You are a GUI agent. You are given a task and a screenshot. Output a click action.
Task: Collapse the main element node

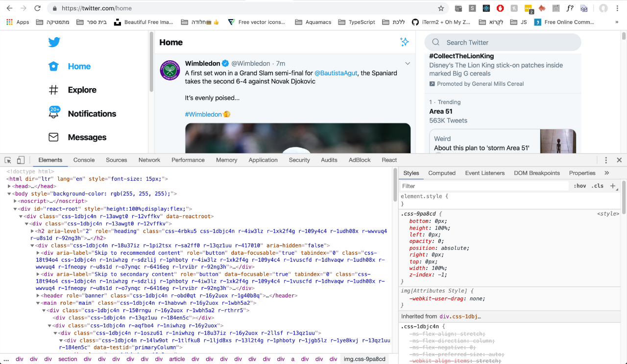coord(38,303)
